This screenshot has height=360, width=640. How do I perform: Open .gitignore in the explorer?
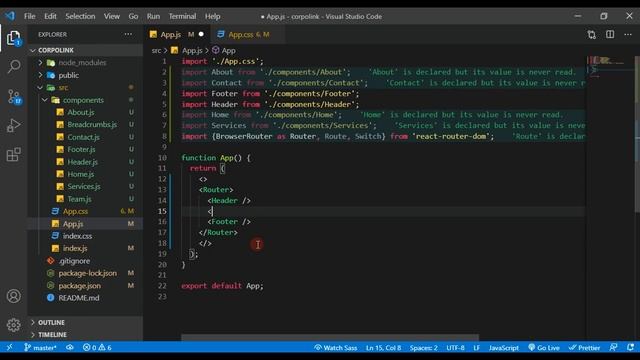[x=85, y=261]
